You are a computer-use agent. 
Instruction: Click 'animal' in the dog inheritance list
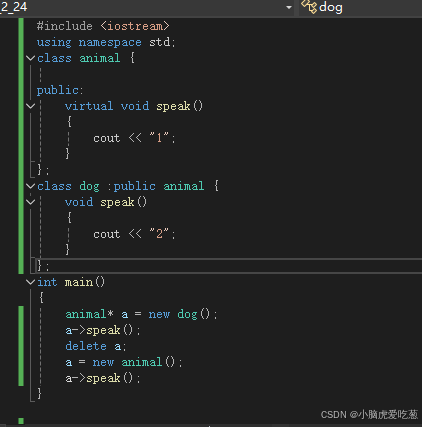click(184, 186)
